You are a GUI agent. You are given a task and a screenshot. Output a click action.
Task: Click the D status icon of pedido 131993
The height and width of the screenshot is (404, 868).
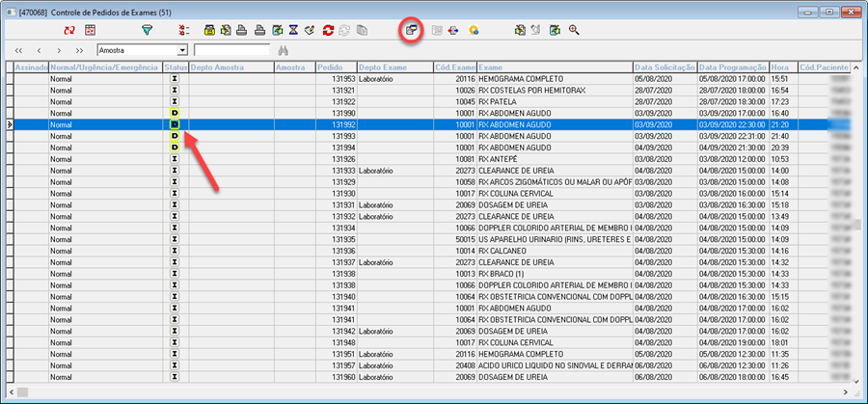click(175, 136)
